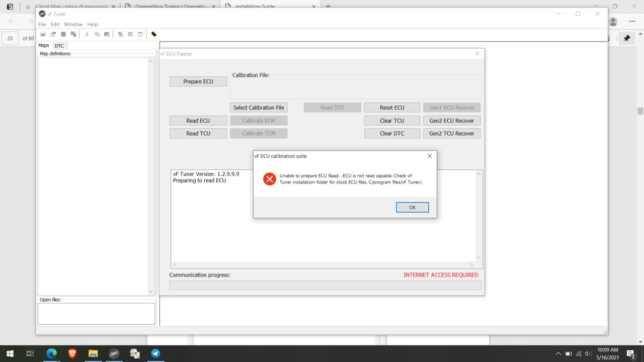Click the save-all toolbar icon
This screenshot has height=362, width=644.
pyautogui.click(x=73, y=34)
